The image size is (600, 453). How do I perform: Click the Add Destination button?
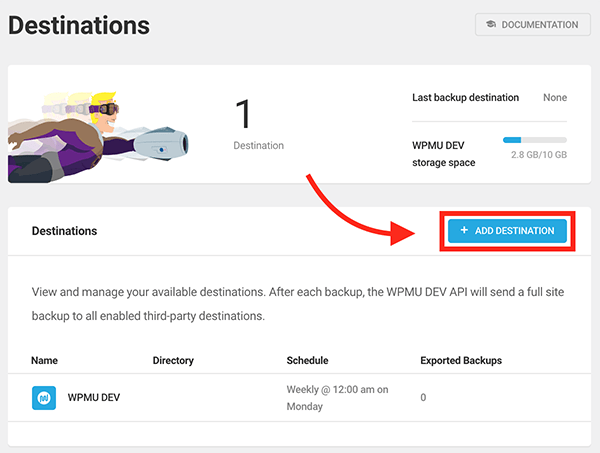pyautogui.click(x=508, y=231)
